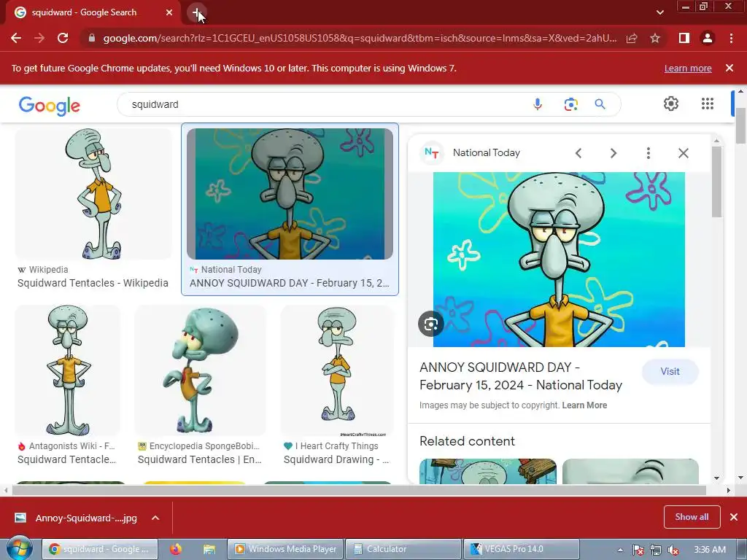Open downloaded Annoy-Squidward jpg file
The height and width of the screenshot is (560, 747).
[76, 518]
